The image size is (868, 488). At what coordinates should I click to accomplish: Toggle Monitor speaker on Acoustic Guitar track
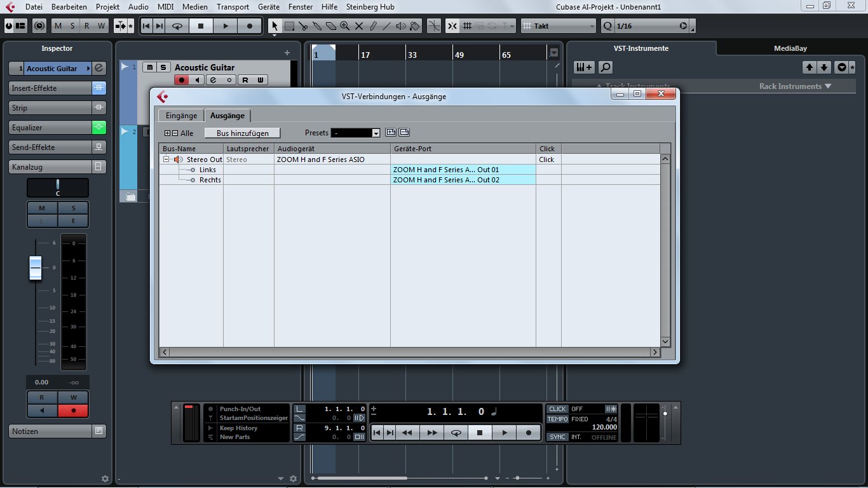pyautogui.click(x=198, y=79)
